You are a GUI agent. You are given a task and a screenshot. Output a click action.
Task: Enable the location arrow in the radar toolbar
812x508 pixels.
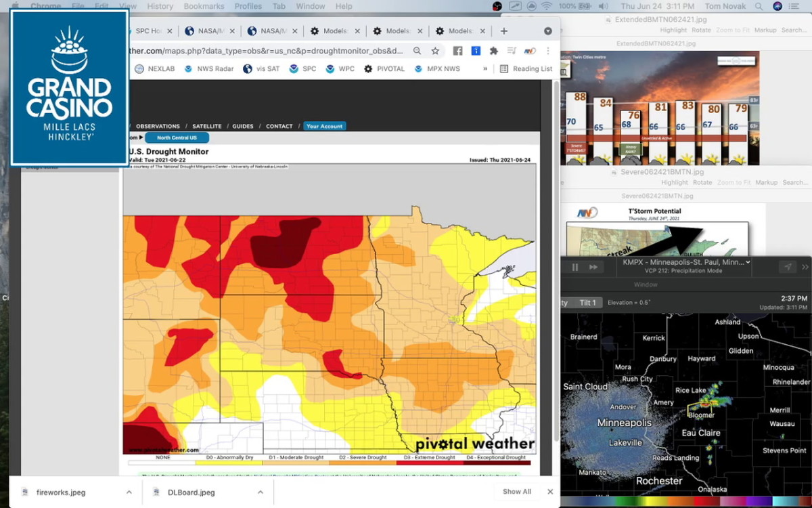pos(787,266)
